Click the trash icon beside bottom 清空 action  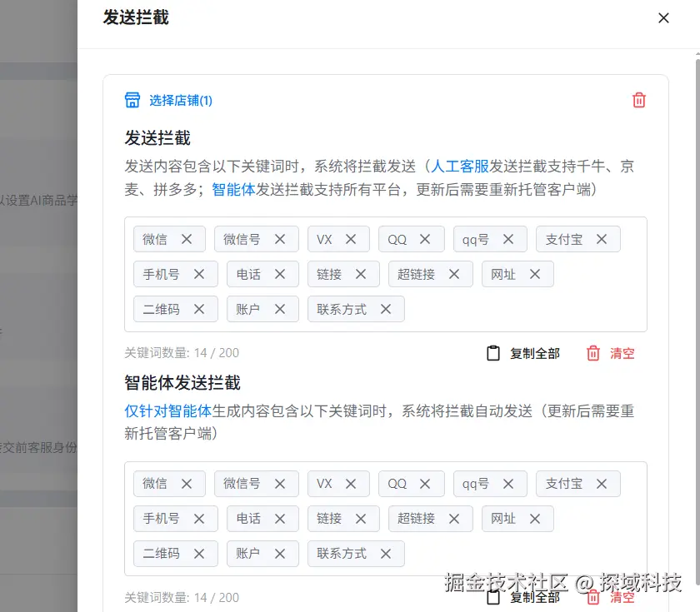coord(592,597)
